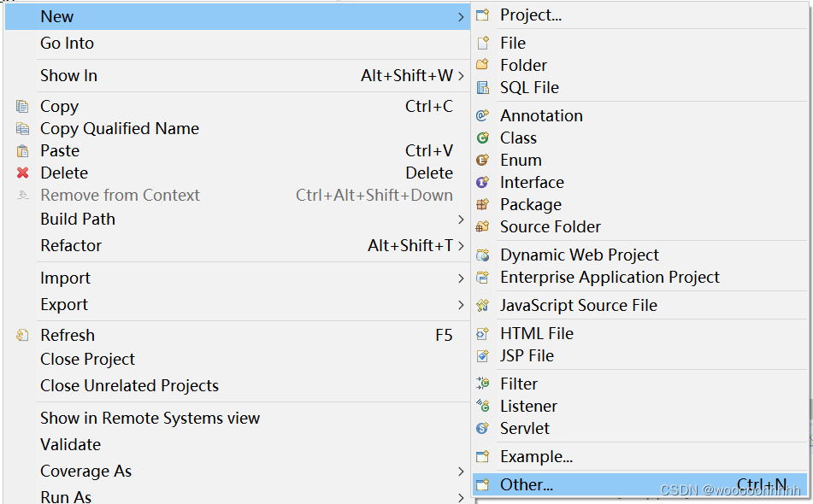The image size is (813, 504).
Task: Click the Servlet icon in New submenu
Action: click(483, 428)
